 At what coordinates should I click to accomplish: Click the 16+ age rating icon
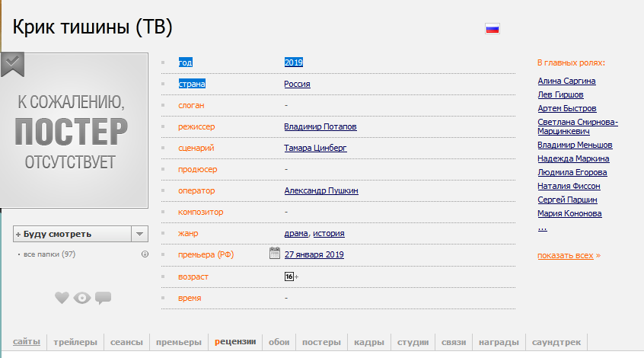[x=289, y=276]
